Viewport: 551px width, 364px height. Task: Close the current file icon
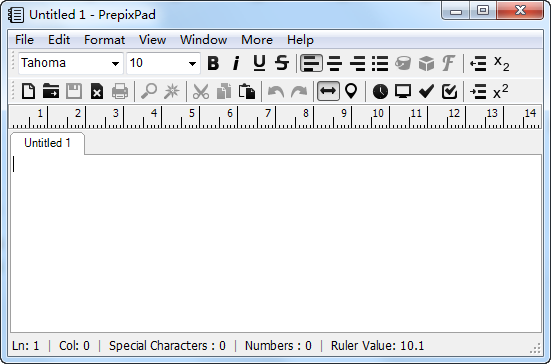point(97,91)
